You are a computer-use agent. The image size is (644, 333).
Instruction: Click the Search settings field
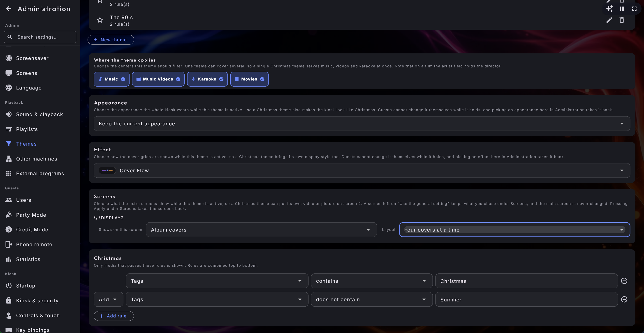tap(40, 37)
